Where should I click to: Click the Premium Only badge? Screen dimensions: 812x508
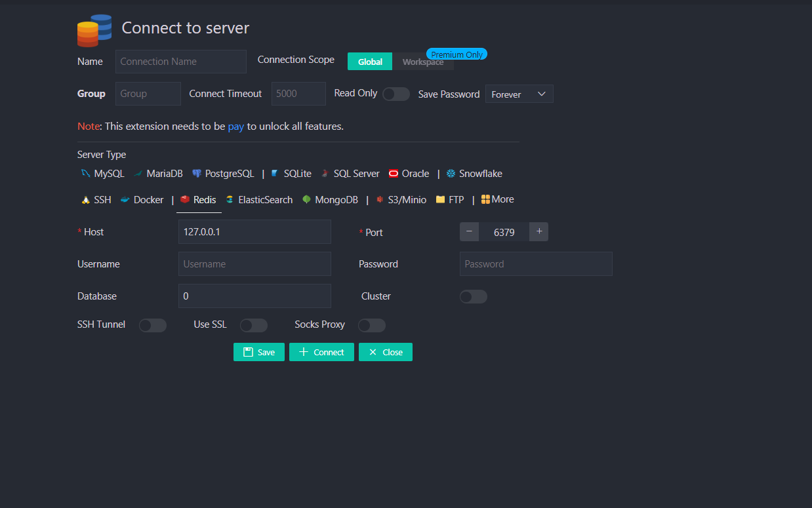457,54
